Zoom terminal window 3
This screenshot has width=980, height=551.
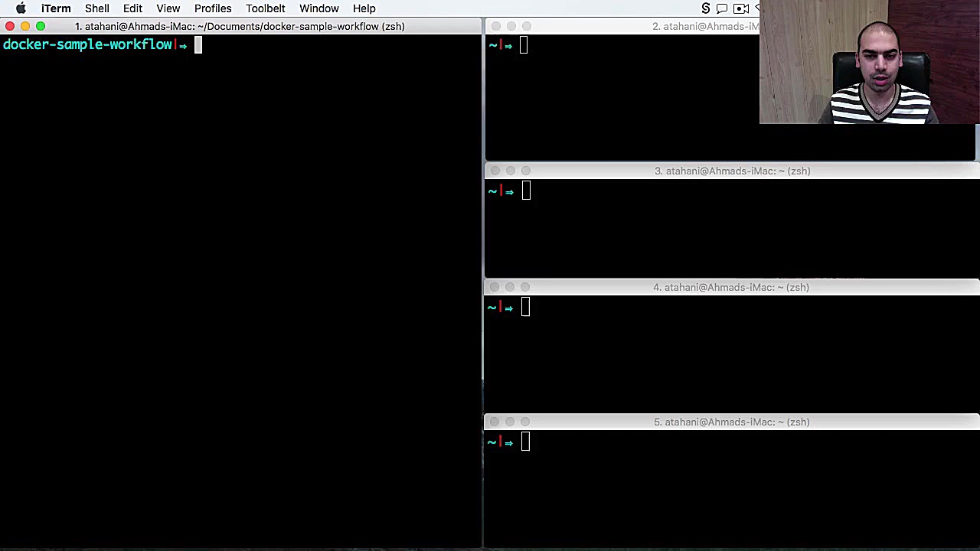click(525, 171)
